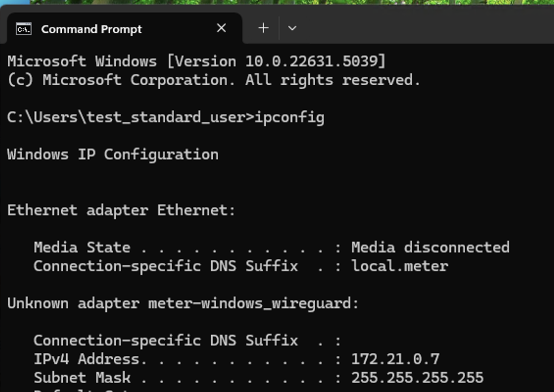The image size is (554, 392).
Task: Click the subnet mask value 255.255.255.255
Action: [417, 378]
